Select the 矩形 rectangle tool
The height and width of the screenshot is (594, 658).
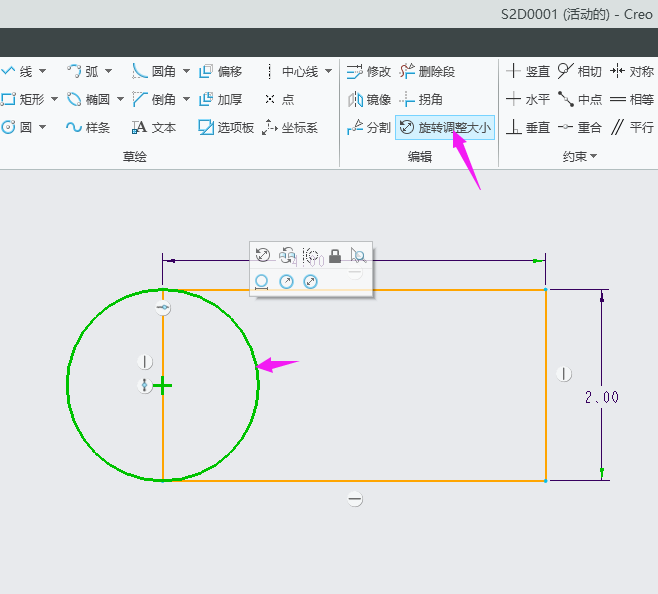click(x=23, y=99)
